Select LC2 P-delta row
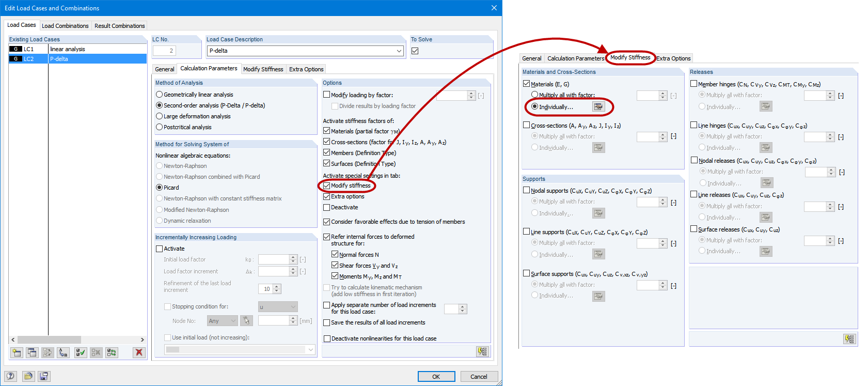The image size is (868, 386). coord(78,59)
